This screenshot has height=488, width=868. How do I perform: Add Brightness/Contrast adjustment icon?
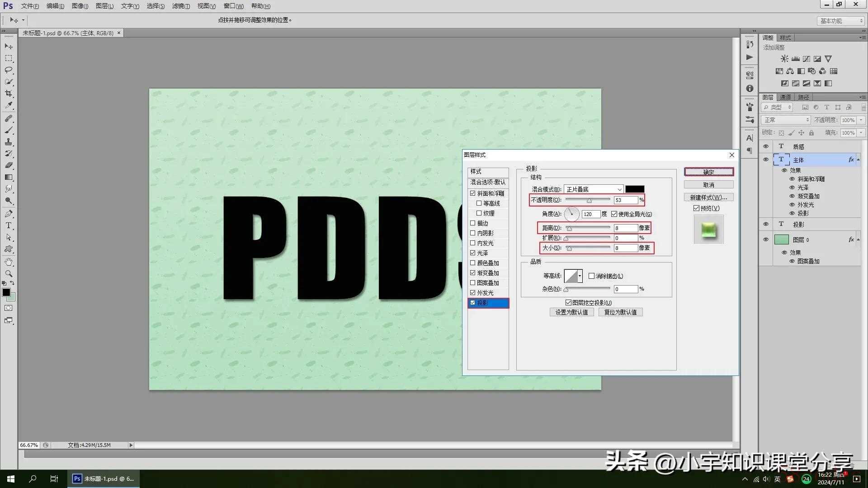pos(784,59)
